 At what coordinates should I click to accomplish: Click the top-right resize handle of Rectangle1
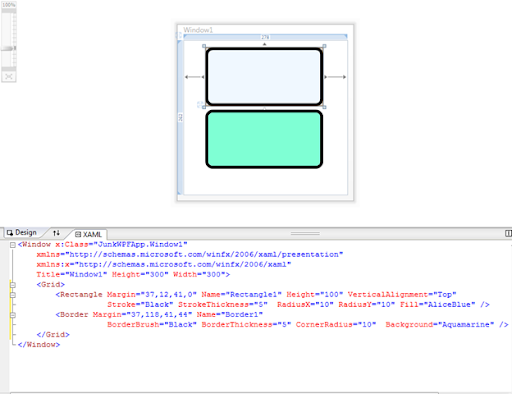point(324,46)
